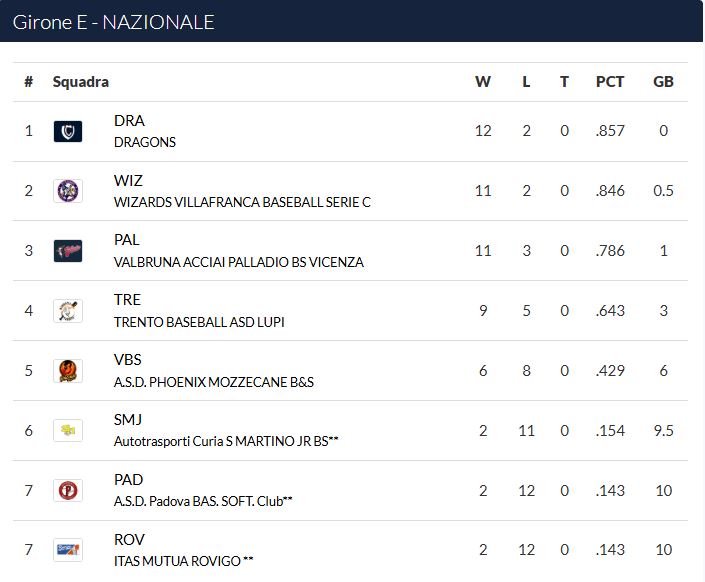This screenshot has width=705, height=582.
Task: Open TRENTO BASEBALL ASD LUPI page
Action: tap(199, 322)
